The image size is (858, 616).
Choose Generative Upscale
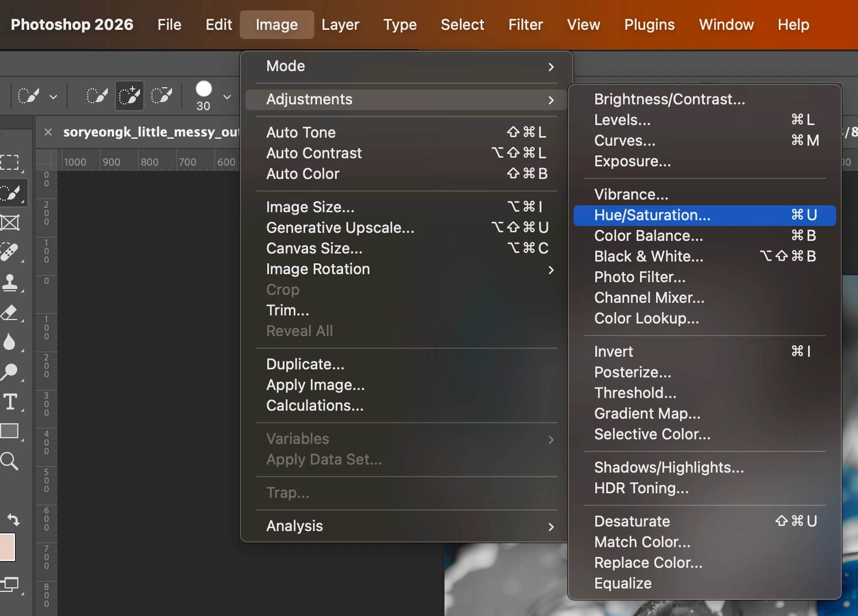click(x=407, y=228)
